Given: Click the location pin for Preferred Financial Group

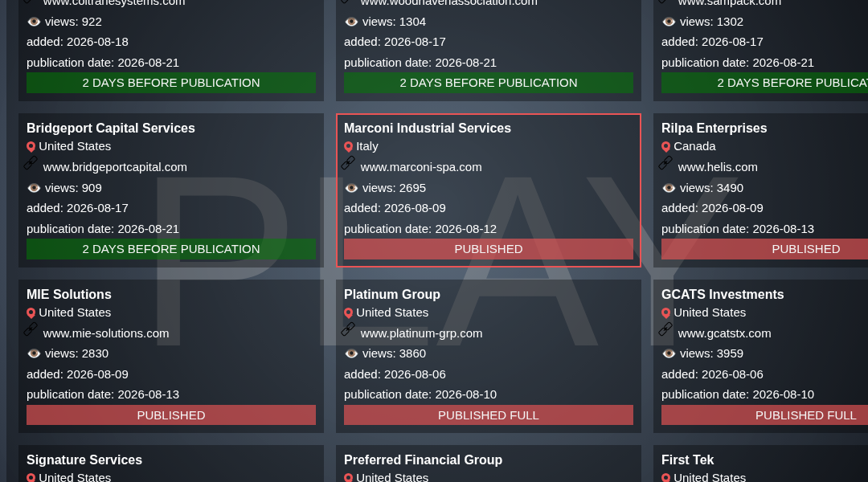Looking at the screenshot, I should [348, 477].
